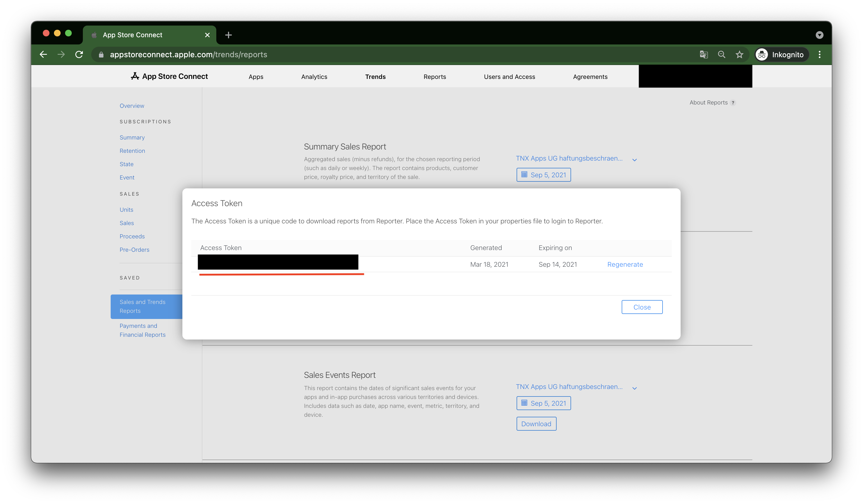The height and width of the screenshot is (504, 863).
Task: Click the redacted access token value
Action: (x=278, y=262)
